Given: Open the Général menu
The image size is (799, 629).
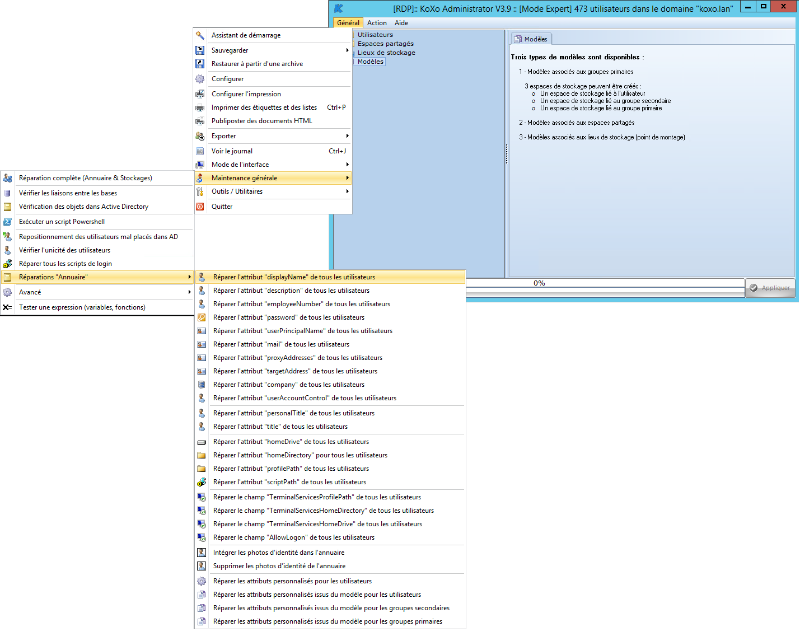Looking at the screenshot, I should [348, 23].
